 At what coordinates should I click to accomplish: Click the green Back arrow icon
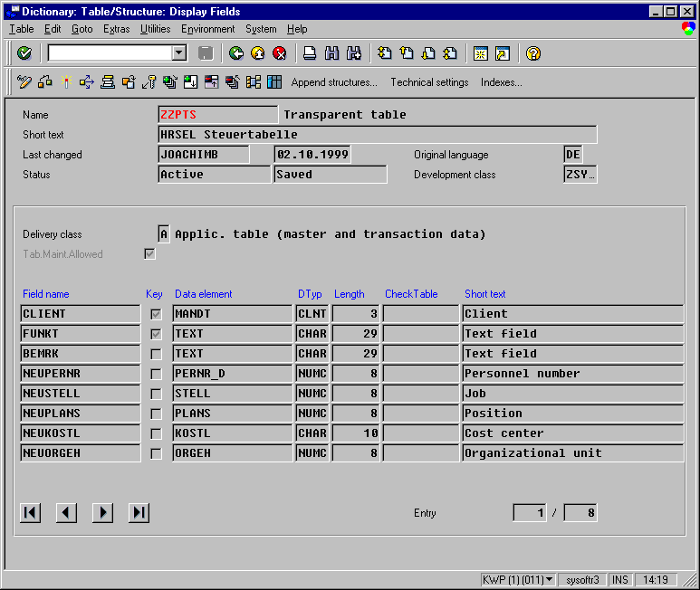point(236,53)
